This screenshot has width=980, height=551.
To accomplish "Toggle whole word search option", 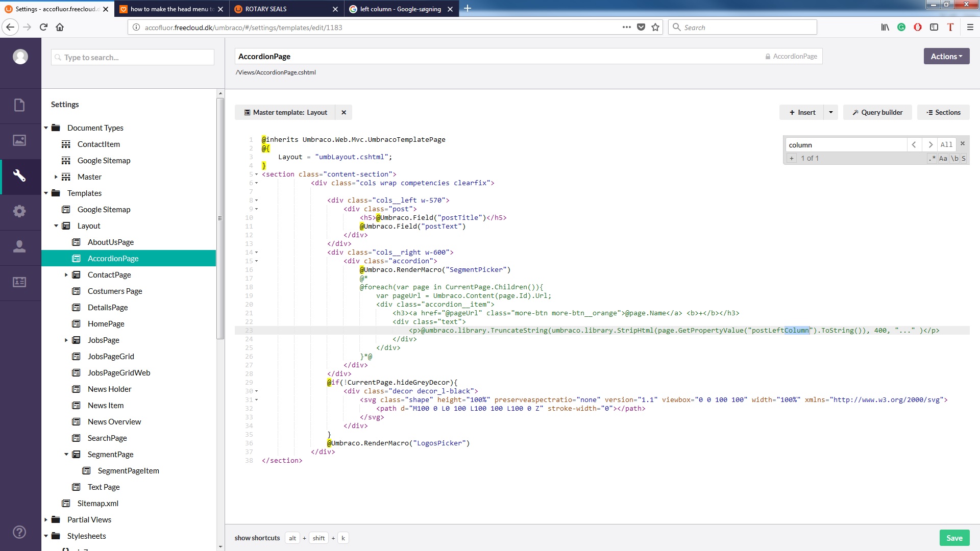I will pyautogui.click(x=954, y=158).
